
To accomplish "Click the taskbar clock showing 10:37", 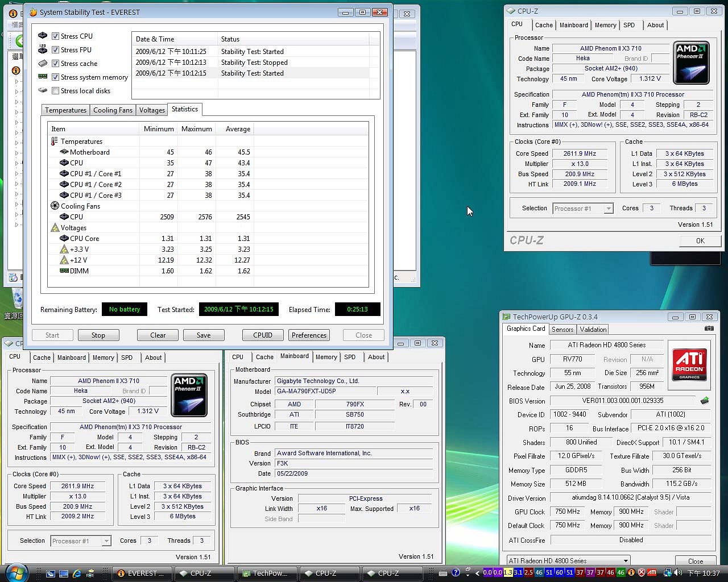I will pyautogui.click(x=704, y=573).
